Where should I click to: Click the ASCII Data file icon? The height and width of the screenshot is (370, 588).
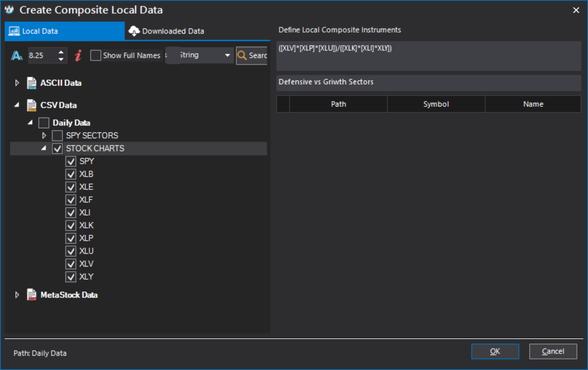[x=31, y=83]
